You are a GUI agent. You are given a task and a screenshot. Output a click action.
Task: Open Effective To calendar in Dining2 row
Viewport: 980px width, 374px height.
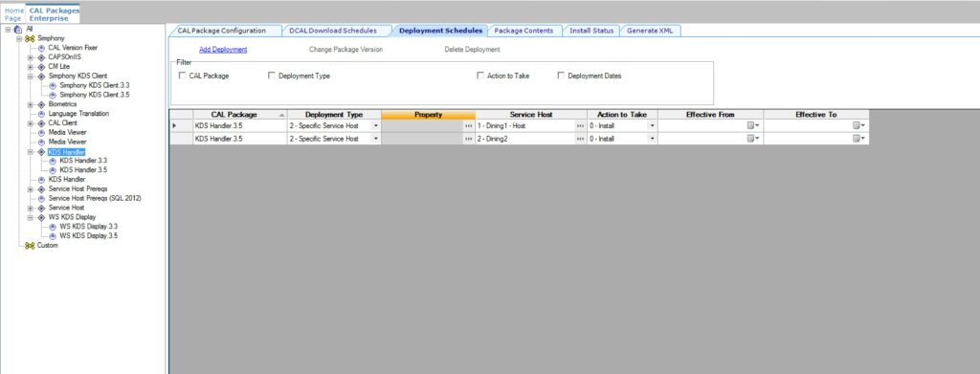click(x=859, y=139)
